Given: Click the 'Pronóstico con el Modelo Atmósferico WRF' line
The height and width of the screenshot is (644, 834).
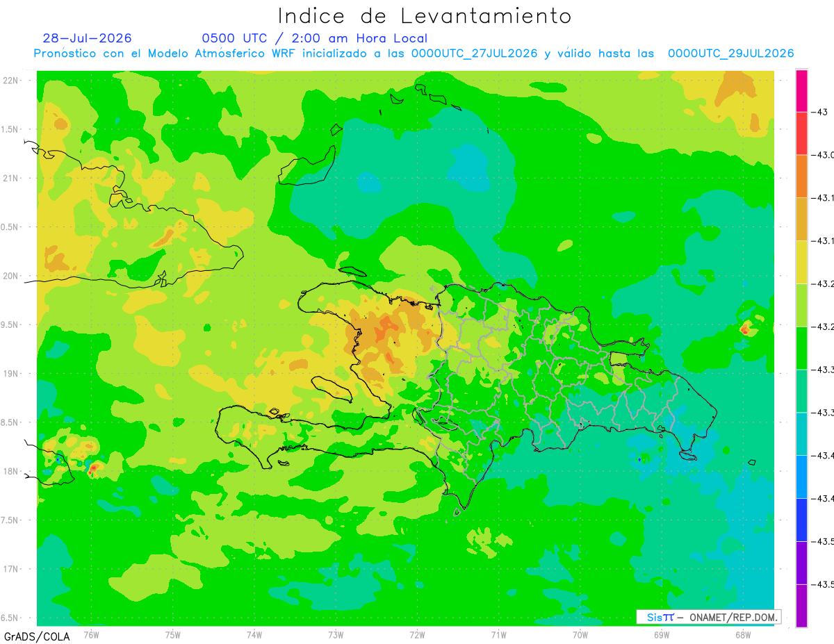Looking at the screenshot, I should (x=414, y=53).
